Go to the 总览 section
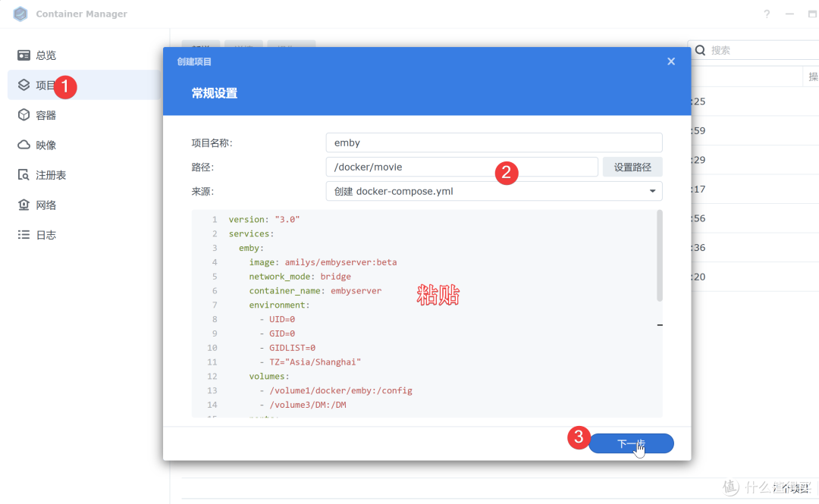Screen dimensions: 819x504 (x=46, y=55)
